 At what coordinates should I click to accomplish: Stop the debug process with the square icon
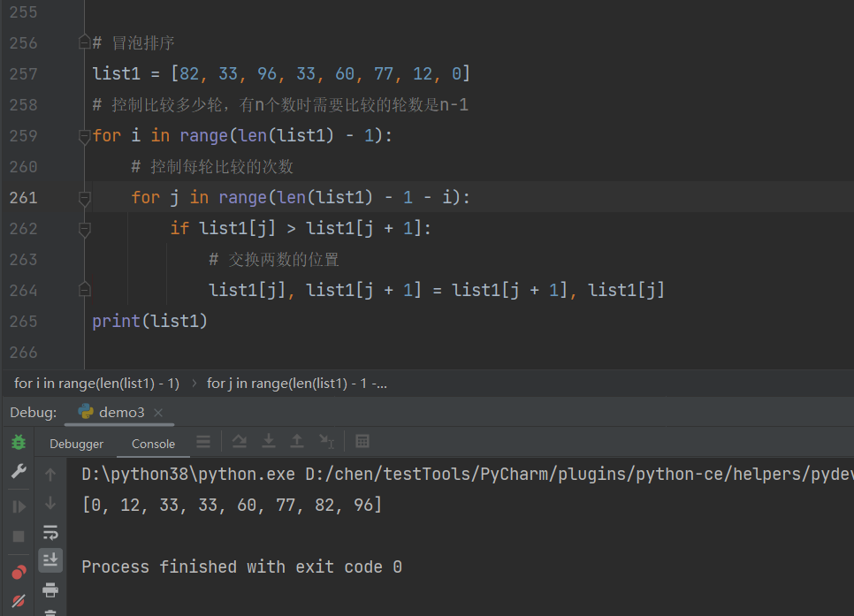[x=19, y=536]
